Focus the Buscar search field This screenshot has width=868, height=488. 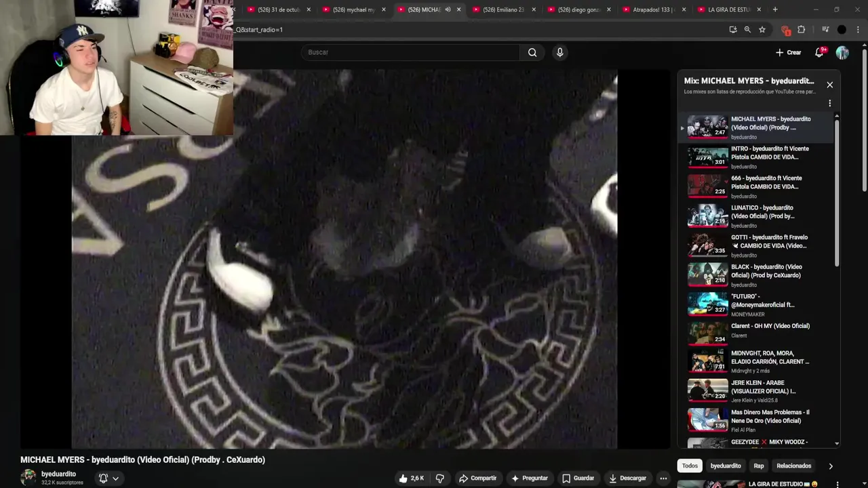point(410,52)
